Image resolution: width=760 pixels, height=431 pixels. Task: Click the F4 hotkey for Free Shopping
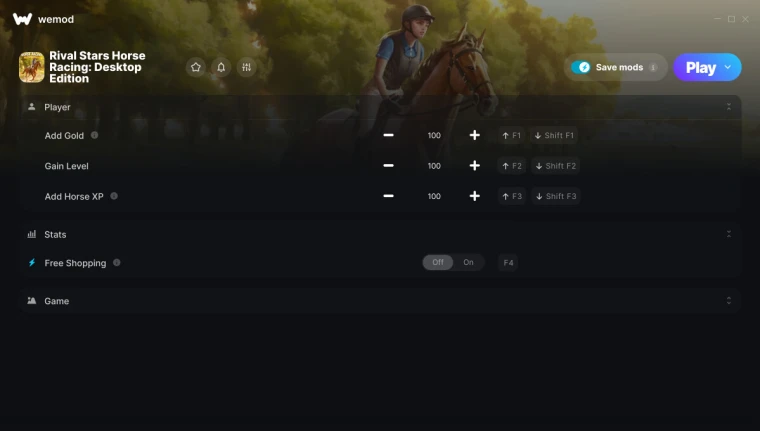(508, 262)
